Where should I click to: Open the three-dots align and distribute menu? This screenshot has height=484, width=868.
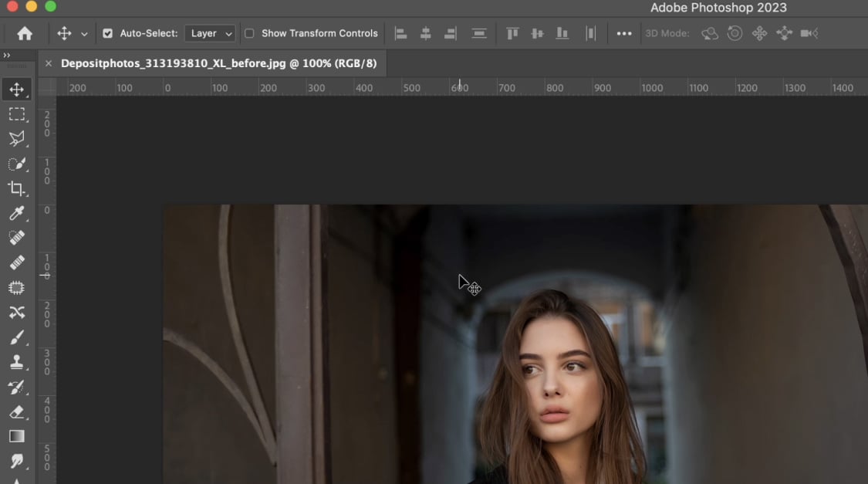pos(624,33)
